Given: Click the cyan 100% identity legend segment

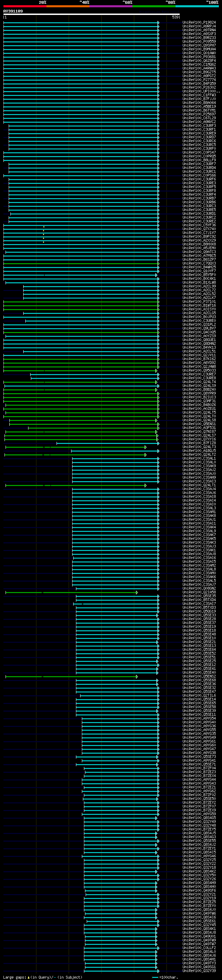Looking at the screenshot, I should pyautogui.click(x=197, y=6).
